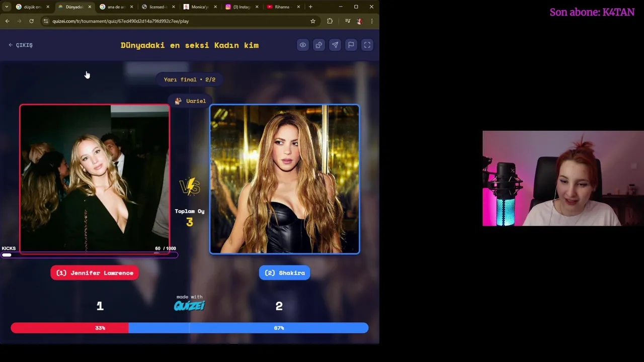Switch to the Monica tab
This screenshot has width=644, height=362.
coord(199,7)
